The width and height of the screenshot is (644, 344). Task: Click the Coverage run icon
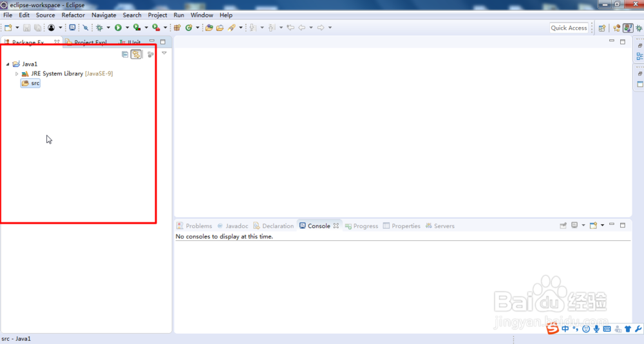point(137,28)
